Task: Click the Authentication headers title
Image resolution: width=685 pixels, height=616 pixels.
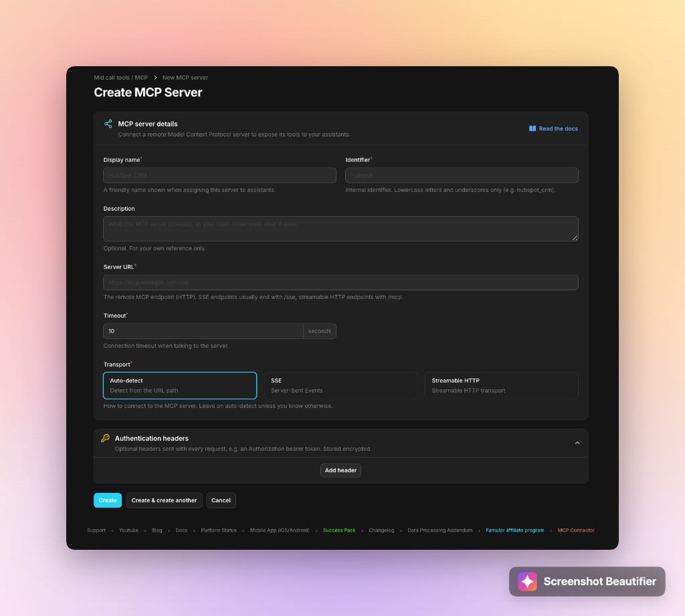Action: click(152, 438)
